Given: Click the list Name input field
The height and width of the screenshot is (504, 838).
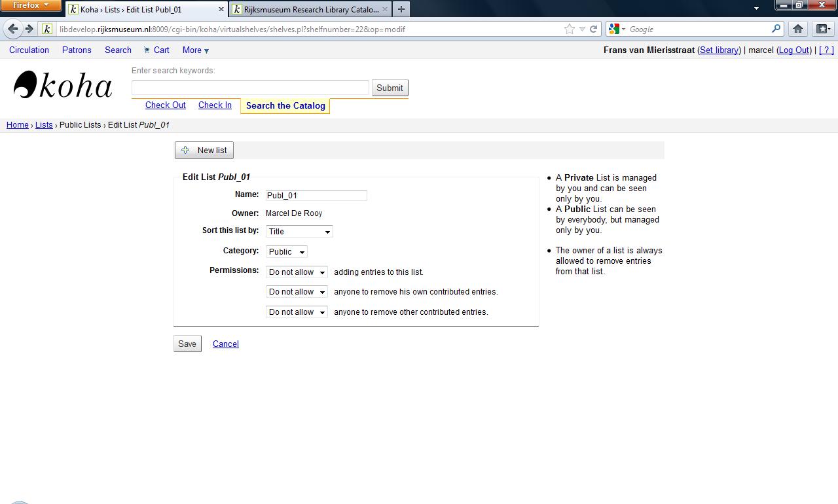Looking at the screenshot, I should (x=316, y=195).
